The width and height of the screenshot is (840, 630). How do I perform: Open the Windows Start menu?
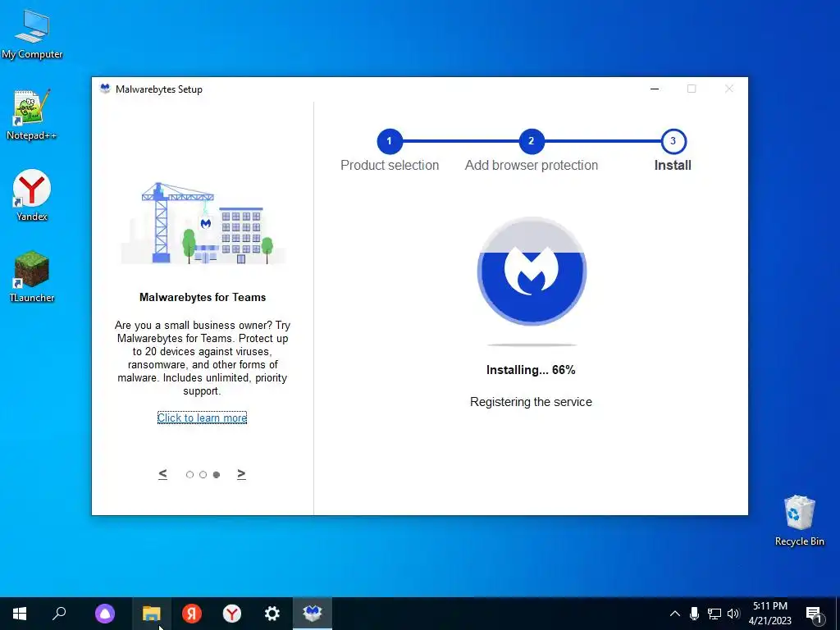[x=20, y=614]
